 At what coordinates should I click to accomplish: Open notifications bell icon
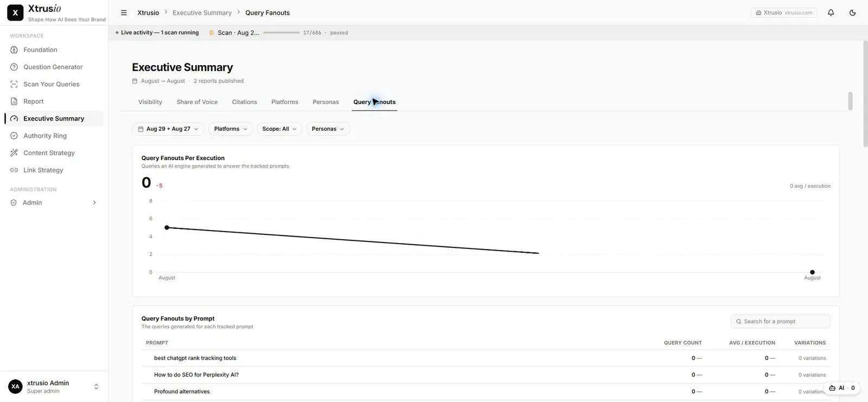click(831, 12)
